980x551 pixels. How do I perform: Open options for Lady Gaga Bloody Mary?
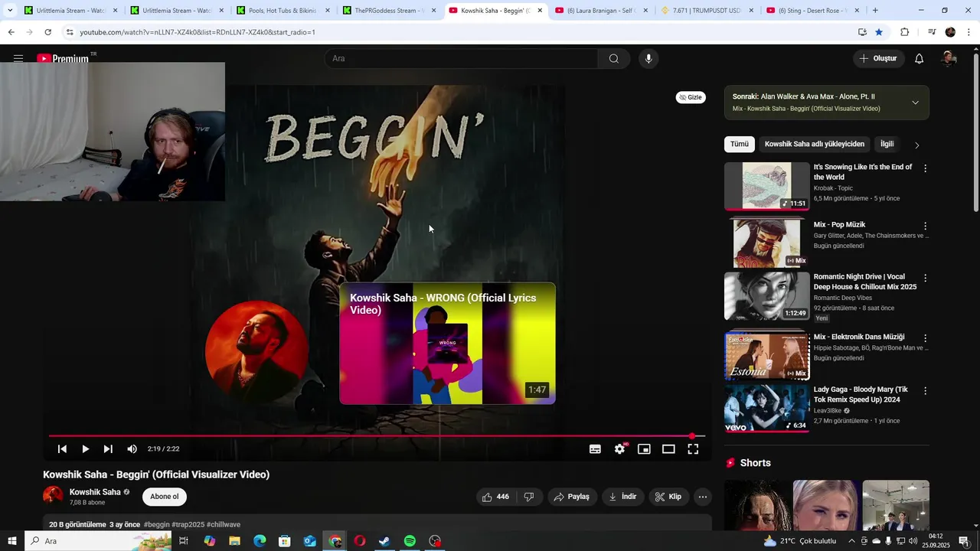[925, 391]
